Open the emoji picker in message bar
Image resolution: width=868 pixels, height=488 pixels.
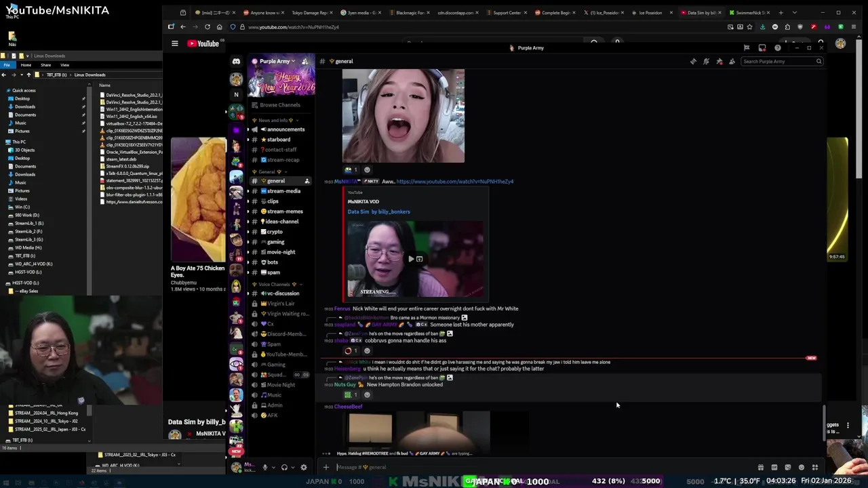[802, 467]
